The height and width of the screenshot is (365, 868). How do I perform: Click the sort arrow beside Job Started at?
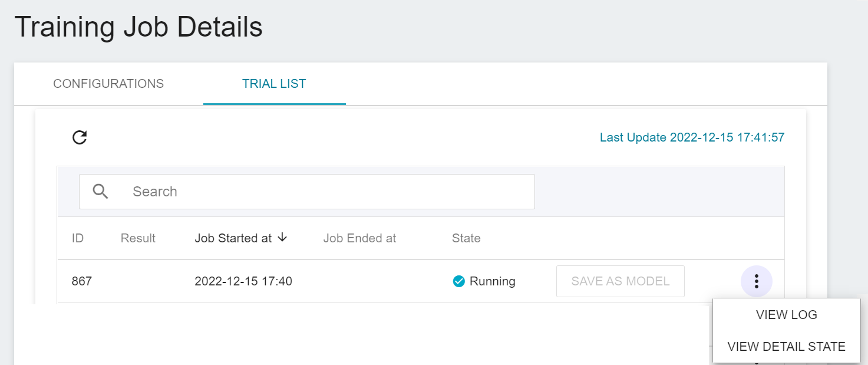coord(282,238)
